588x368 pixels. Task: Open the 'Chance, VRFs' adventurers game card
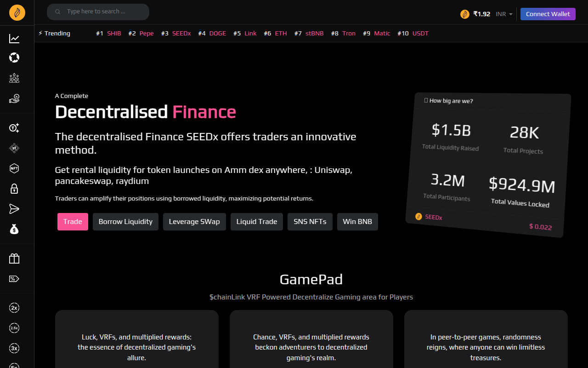pyautogui.click(x=311, y=339)
